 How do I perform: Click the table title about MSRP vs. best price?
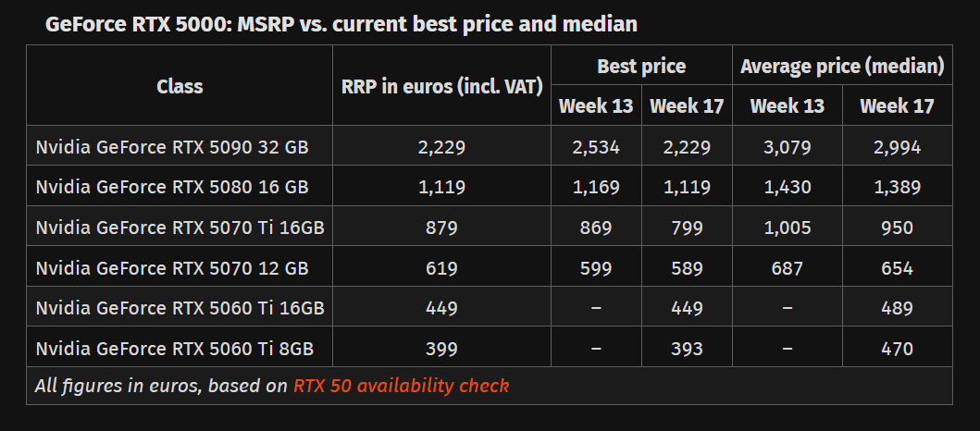(341, 23)
